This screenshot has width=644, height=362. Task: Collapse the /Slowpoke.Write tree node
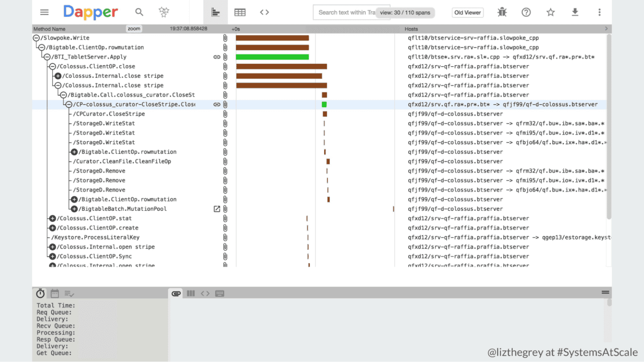[36, 38]
